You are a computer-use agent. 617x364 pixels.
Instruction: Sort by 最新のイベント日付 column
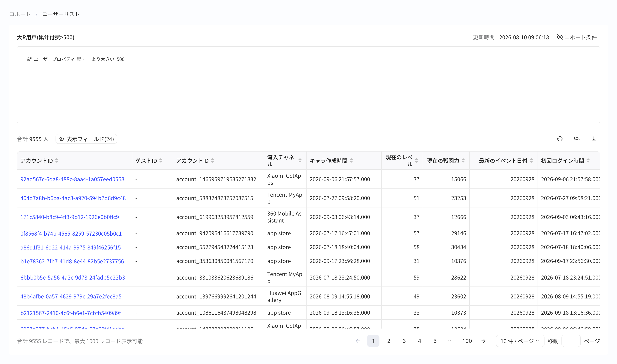pyautogui.click(x=531, y=161)
